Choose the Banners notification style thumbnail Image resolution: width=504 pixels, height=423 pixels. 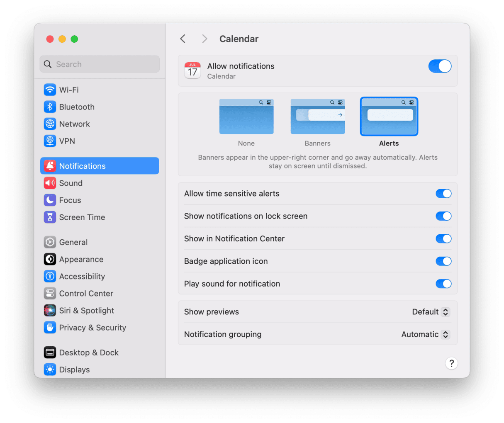point(317,117)
